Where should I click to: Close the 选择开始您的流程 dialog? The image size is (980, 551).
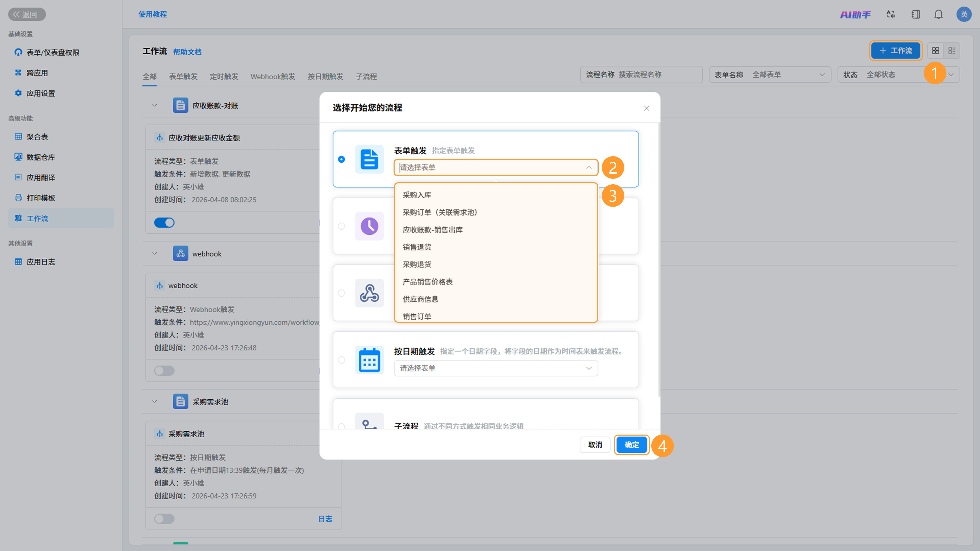pyautogui.click(x=646, y=109)
